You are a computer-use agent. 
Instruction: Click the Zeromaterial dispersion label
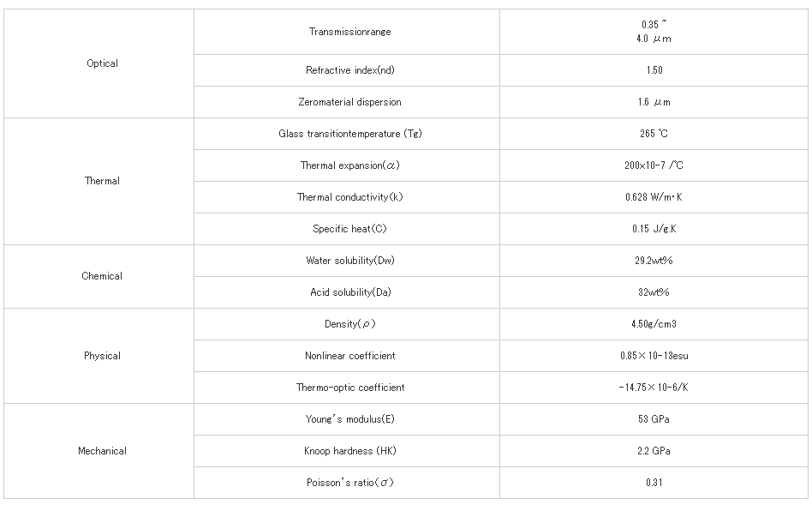(x=349, y=102)
